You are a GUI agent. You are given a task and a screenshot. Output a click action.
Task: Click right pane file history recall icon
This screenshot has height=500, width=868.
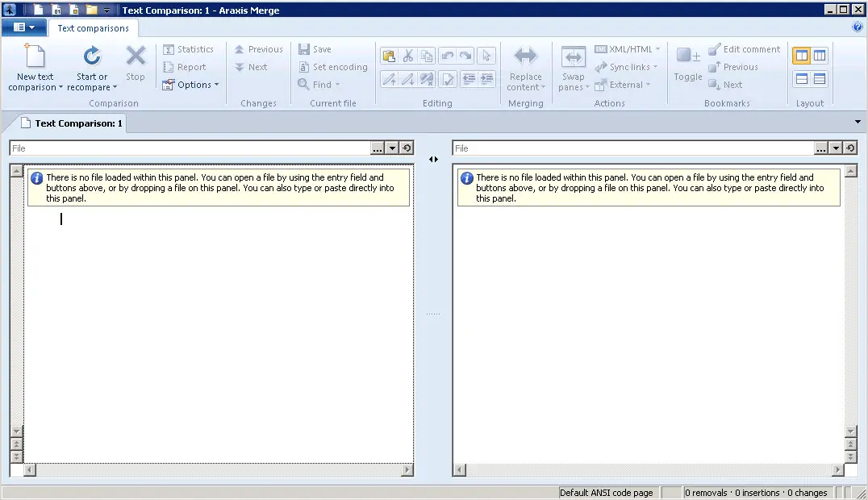pyautogui.click(x=850, y=148)
